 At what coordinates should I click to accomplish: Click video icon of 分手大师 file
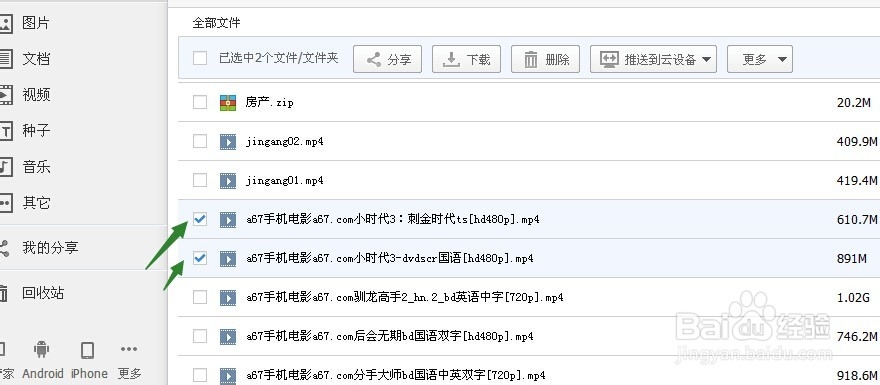(228, 375)
